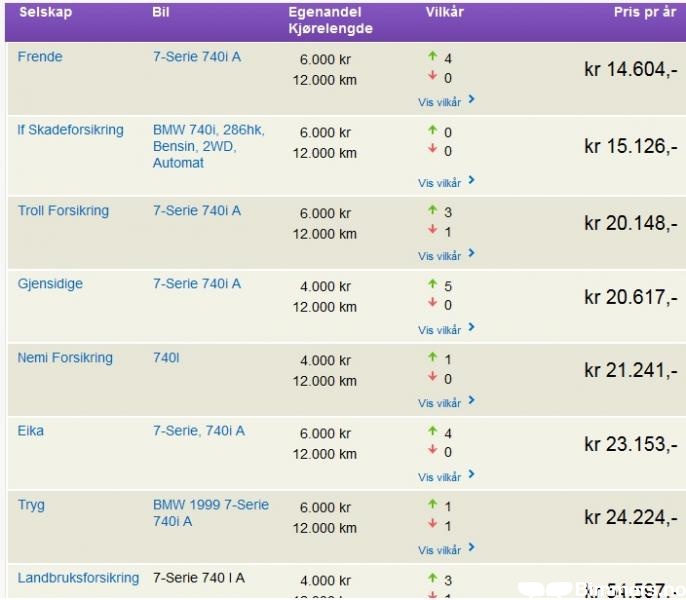Expand Vis vilkår for Gjensidige
This screenshot has height=600, width=686.
pyautogui.click(x=446, y=329)
